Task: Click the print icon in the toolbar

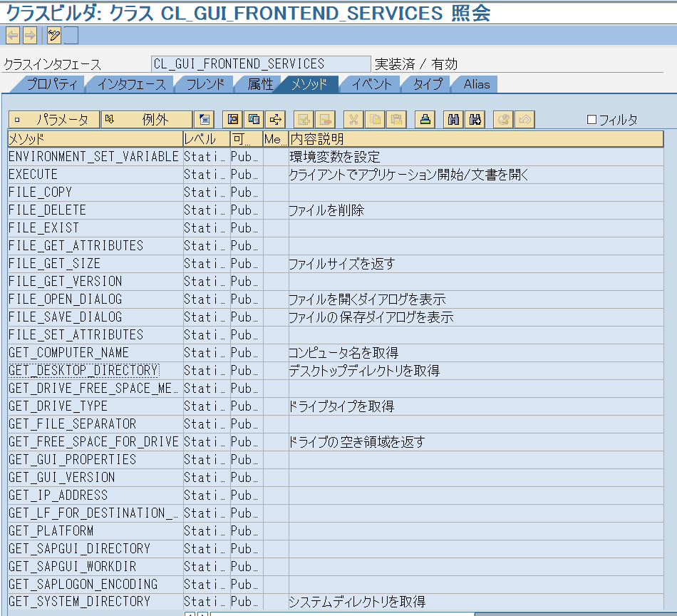Action: point(424,119)
